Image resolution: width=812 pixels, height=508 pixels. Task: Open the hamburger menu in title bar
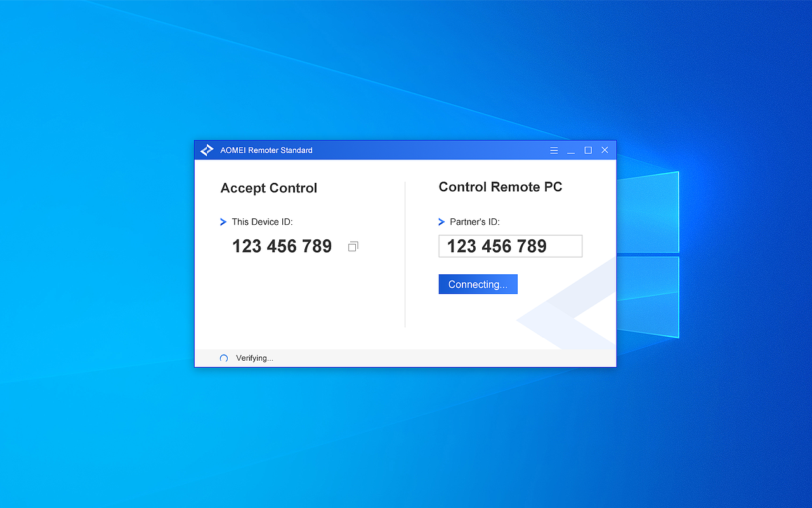tap(554, 150)
